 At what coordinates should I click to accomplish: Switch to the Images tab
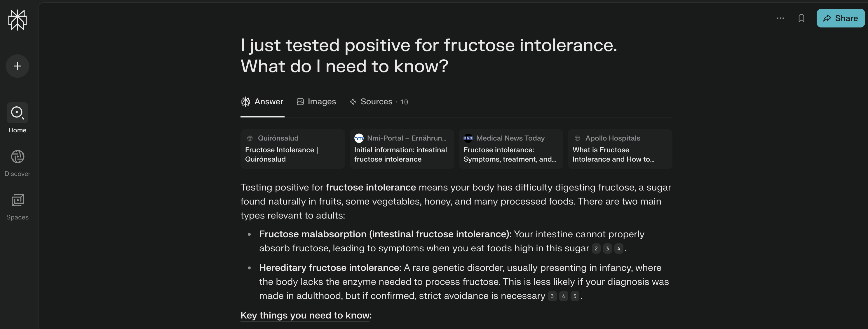click(316, 102)
